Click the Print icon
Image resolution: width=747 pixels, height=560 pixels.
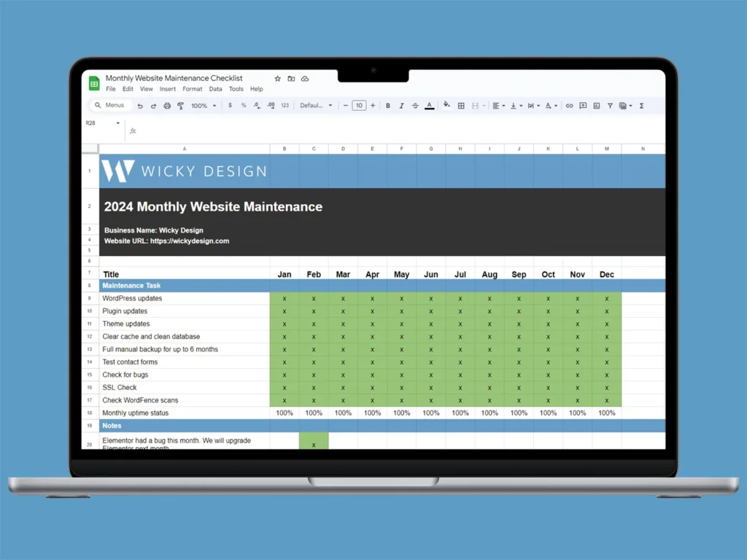point(167,105)
